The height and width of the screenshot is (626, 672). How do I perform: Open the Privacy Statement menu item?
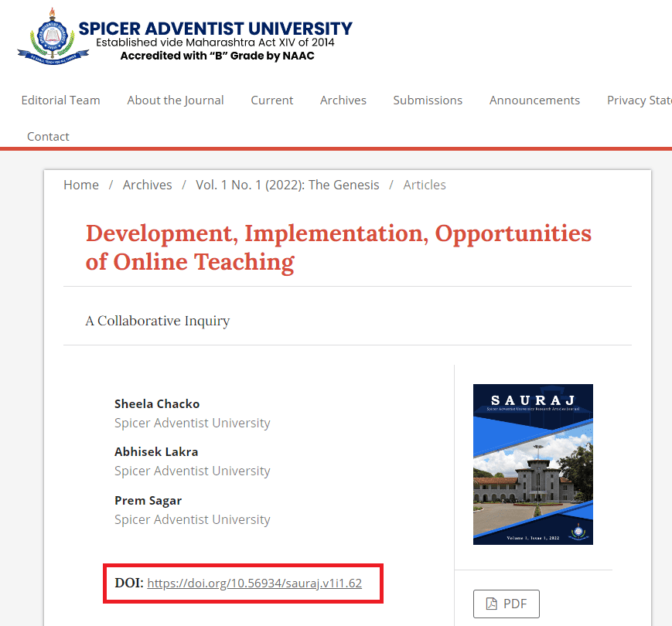639,100
